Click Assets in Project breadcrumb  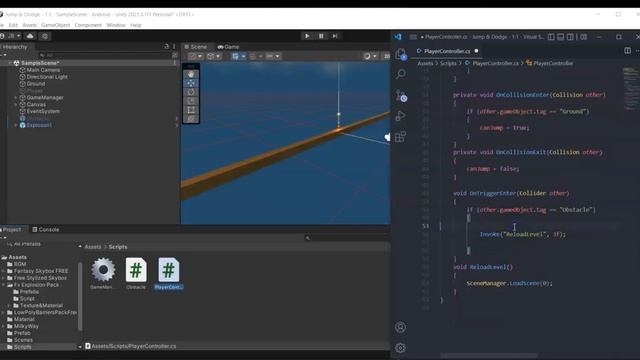tap(93, 247)
